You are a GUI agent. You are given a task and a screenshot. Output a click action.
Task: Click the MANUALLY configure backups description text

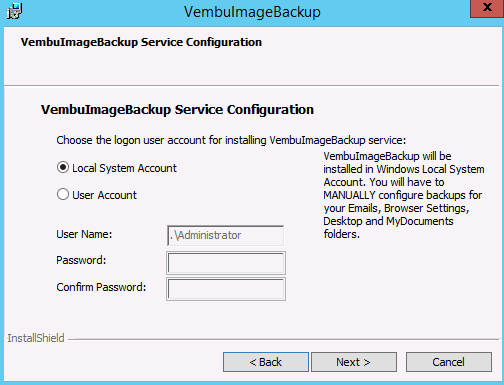(x=404, y=195)
